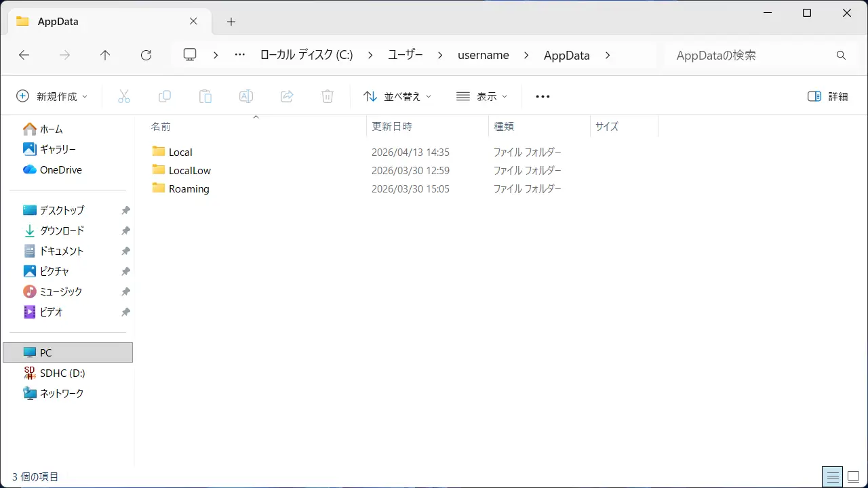Click the Roaming folder icon
Viewport: 868px width, 488px height.
click(x=159, y=188)
